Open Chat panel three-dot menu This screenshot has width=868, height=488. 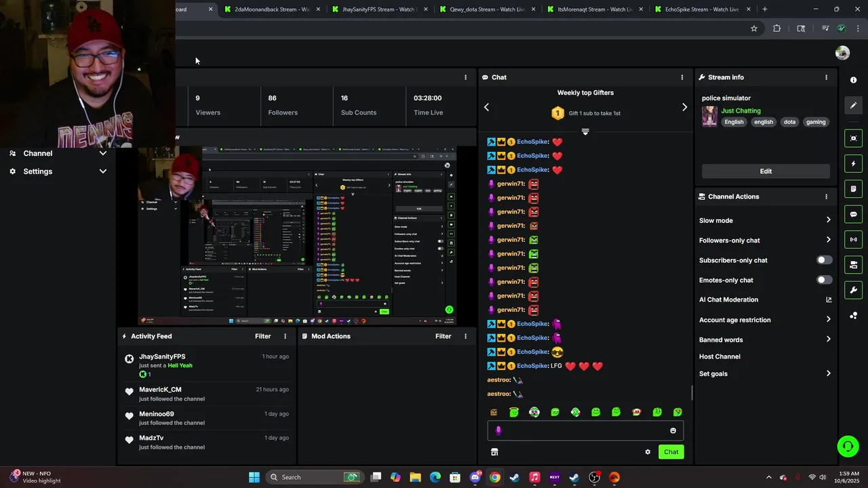tap(682, 77)
